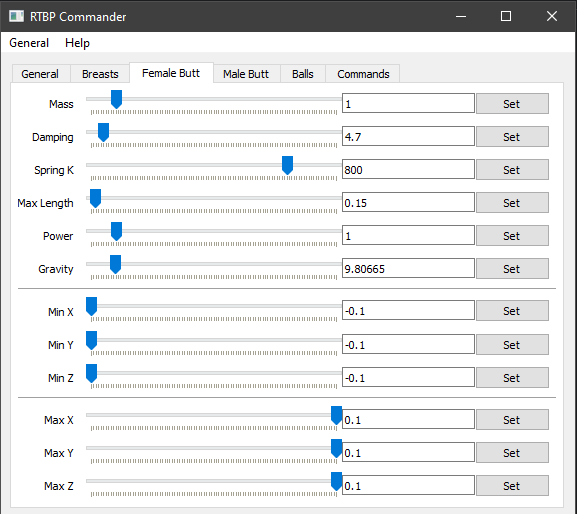Apply the Max Length value with Set

[x=512, y=202]
